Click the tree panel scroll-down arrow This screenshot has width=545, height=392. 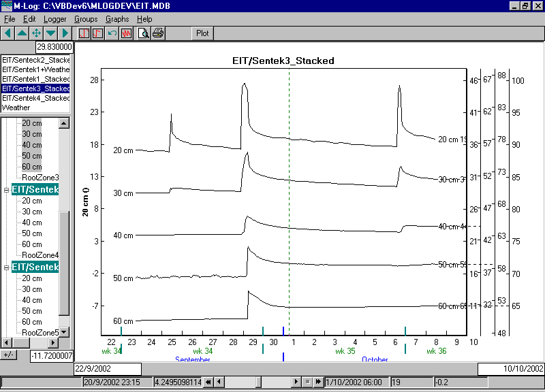(x=64, y=332)
